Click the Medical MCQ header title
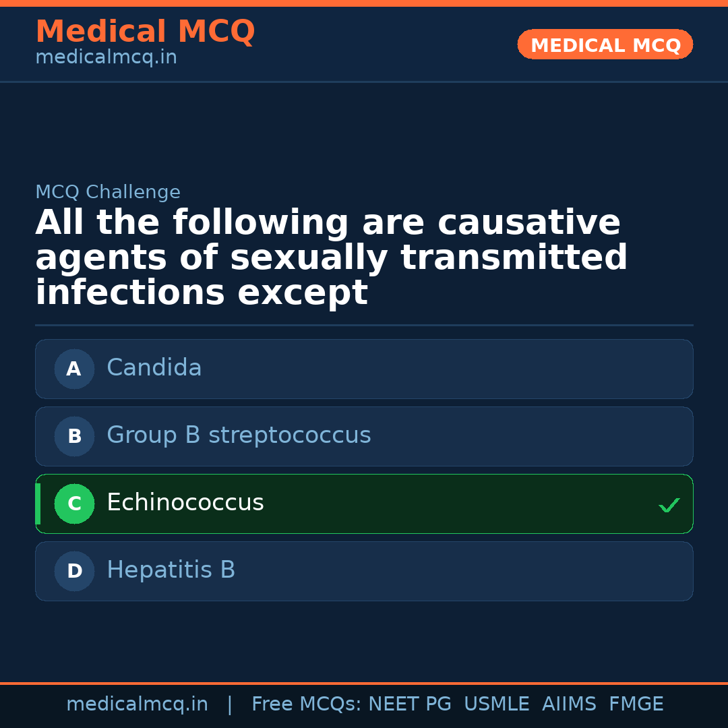 click(x=145, y=32)
